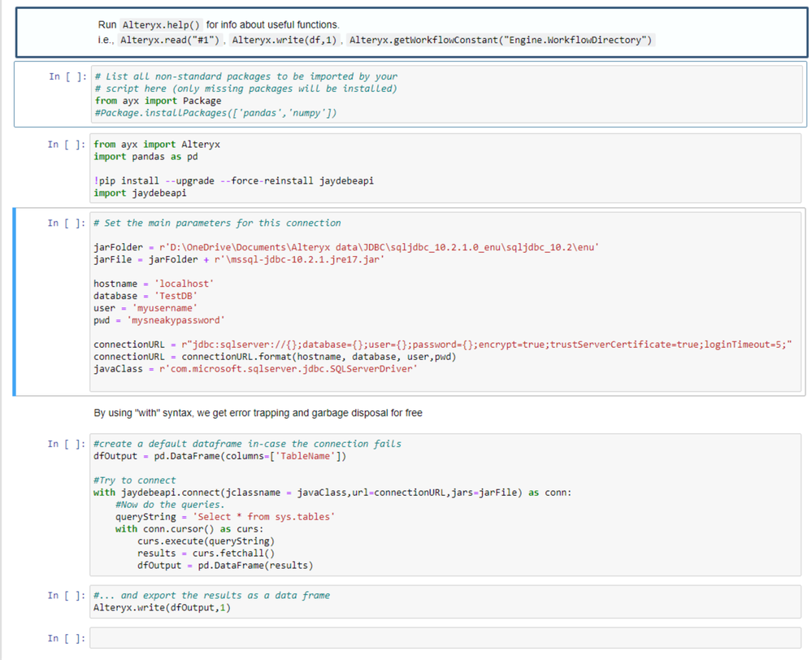Click the In [ ] prompt beside Alteryx.write cell
Image resolution: width=812 pixels, height=660 pixels.
coord(66,596)
